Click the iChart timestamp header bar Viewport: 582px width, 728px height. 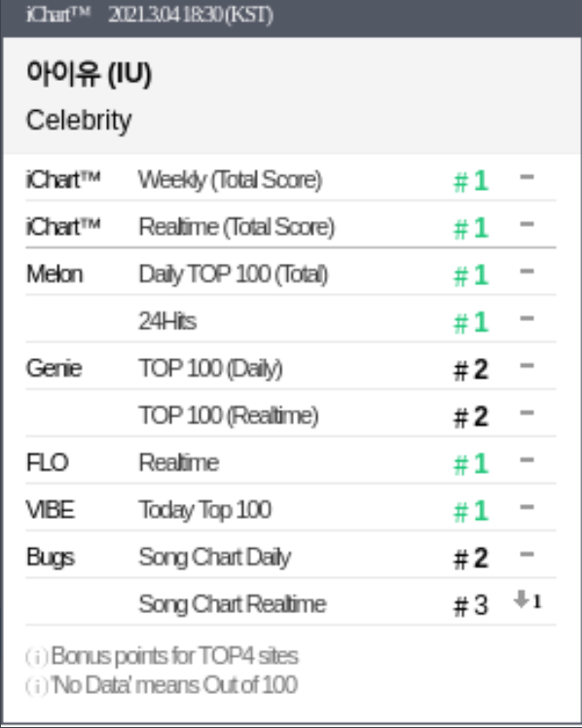click(291, 15)
